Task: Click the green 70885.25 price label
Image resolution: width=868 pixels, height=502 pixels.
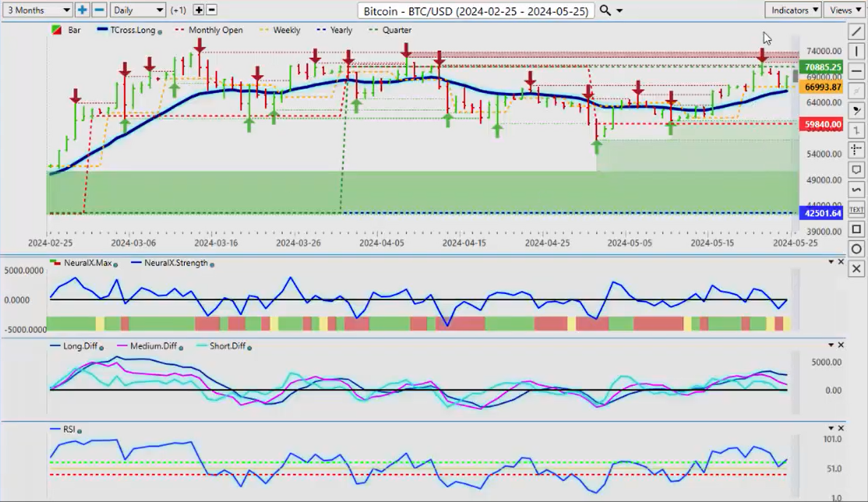Action: (821, 66)
